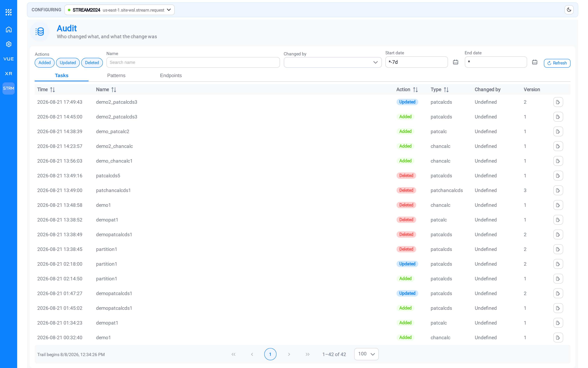Image resolution: width=588 pixels, height=368 pixels.
Task: View details for demo2_patcalcds3 17:49:43 row
Action: click(558, 102)
